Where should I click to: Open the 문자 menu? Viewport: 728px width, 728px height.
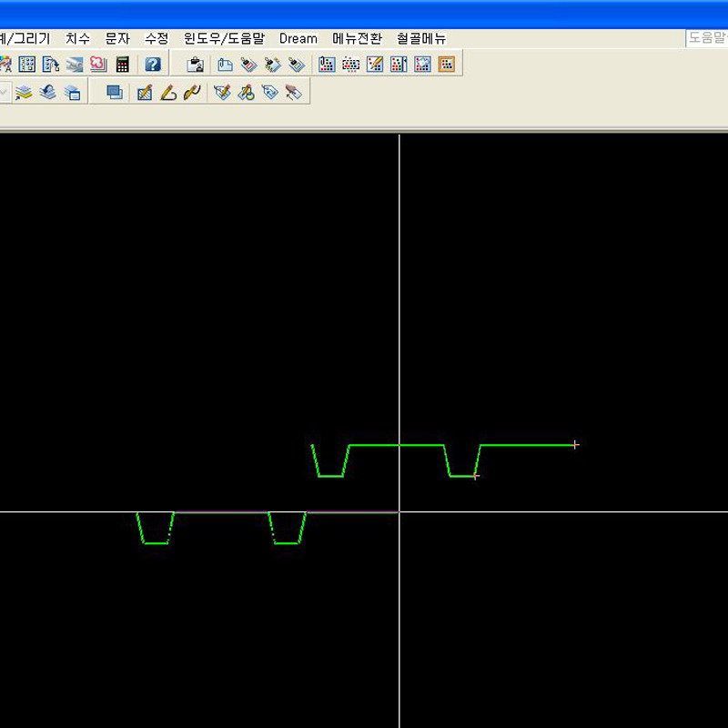point(117,38)
